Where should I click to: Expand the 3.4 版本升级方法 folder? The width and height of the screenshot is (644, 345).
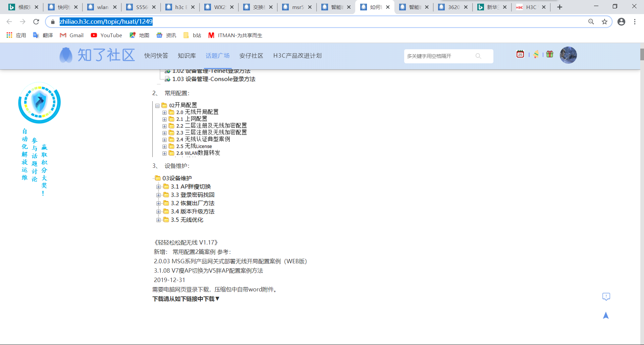click(158, 212)
